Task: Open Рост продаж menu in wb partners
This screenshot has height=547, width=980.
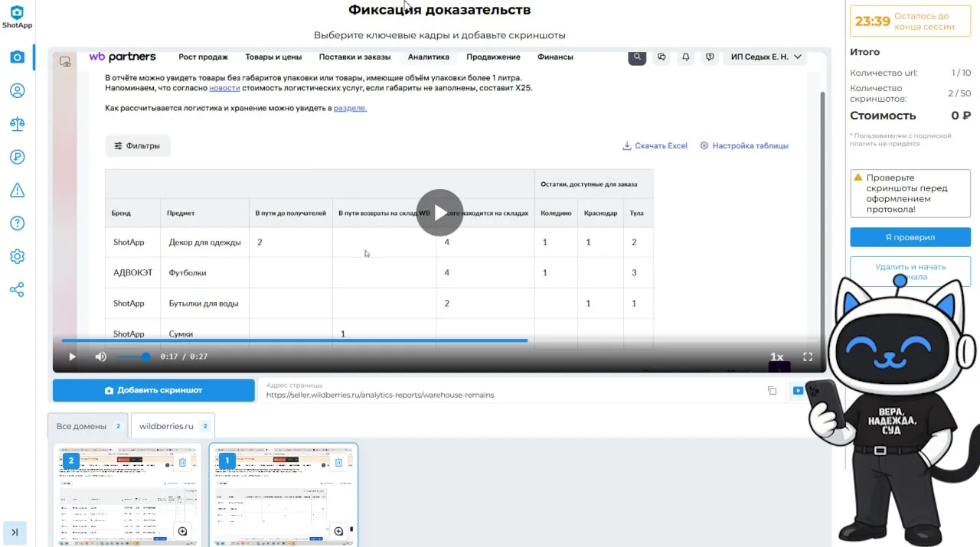Action: [203, 57]
